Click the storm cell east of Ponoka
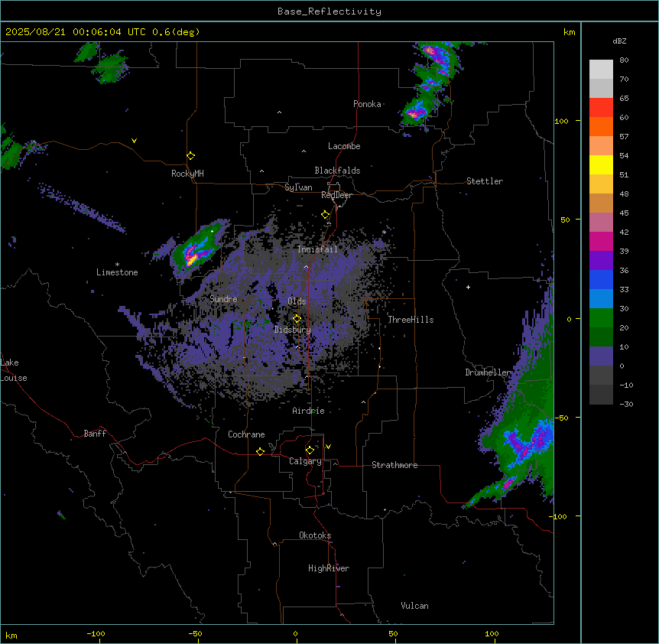This screenshot has width=659, height=644. (415, 112)
